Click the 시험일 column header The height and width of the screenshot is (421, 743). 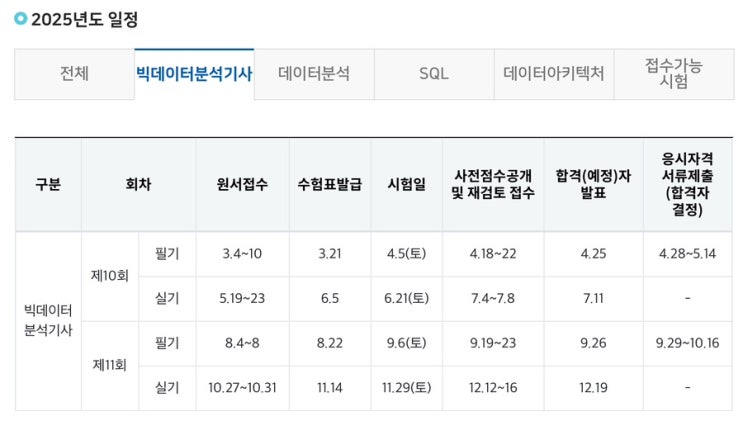tap(407, 184)
